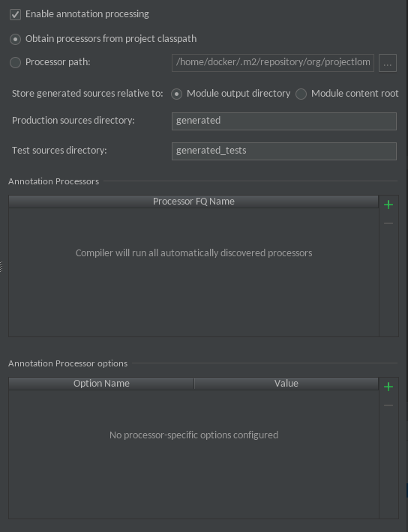Choose Module output directory radio button

point(177,94)
